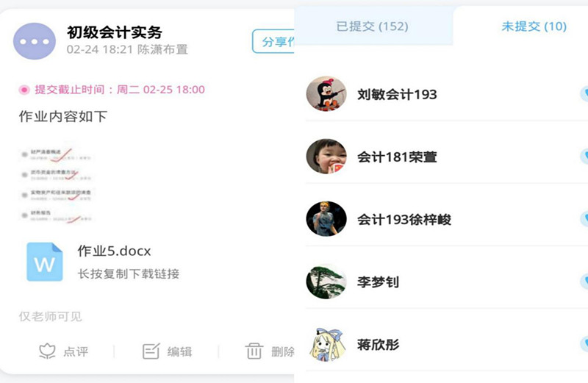Click the 点评 flower icon
588x383 pixels.
pos(47,351)
